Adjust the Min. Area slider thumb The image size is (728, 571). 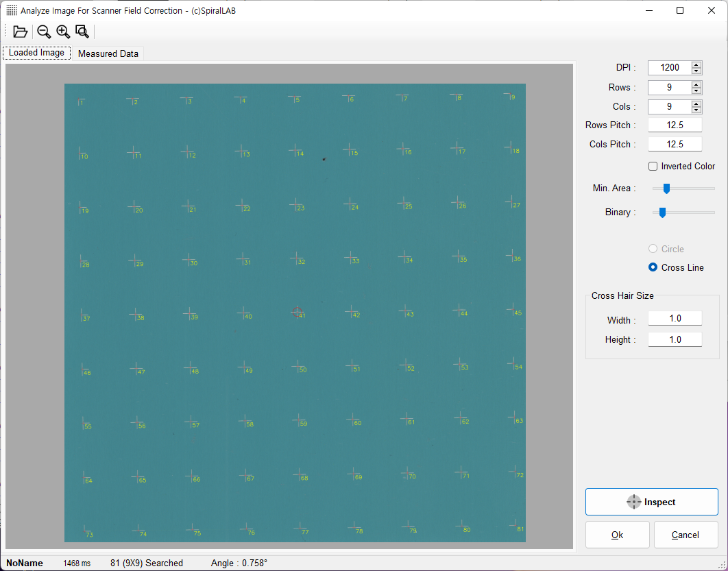[666, 188]
